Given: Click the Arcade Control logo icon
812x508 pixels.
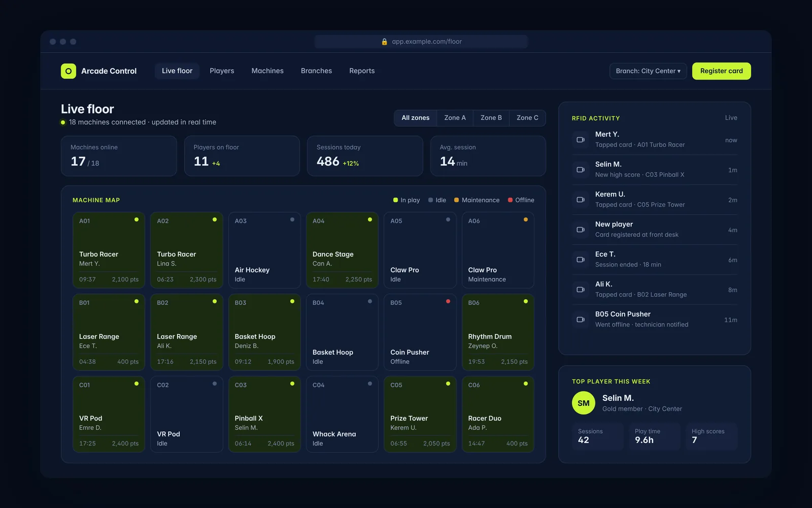Looking at the screenshot, I should [x=69, y=71].
